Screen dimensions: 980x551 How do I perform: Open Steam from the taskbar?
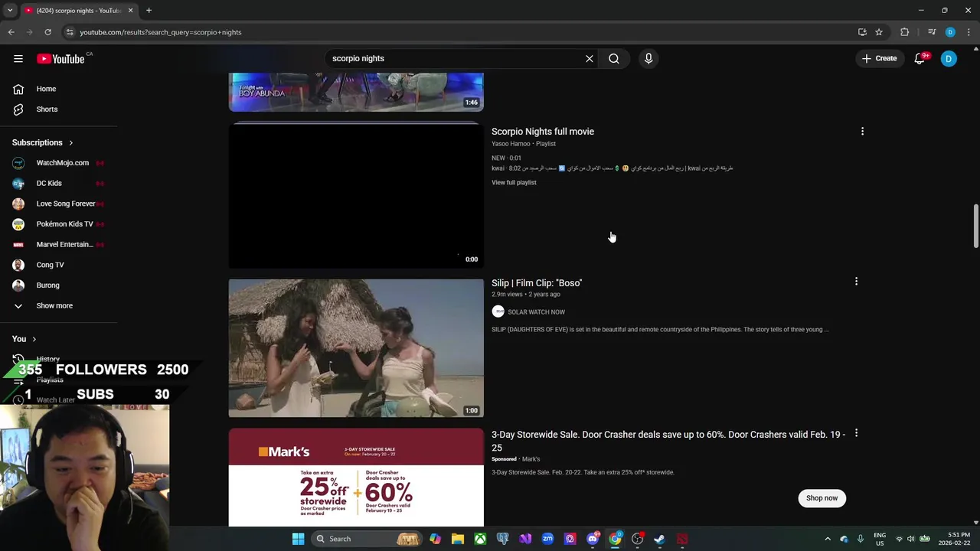[659, 539]
